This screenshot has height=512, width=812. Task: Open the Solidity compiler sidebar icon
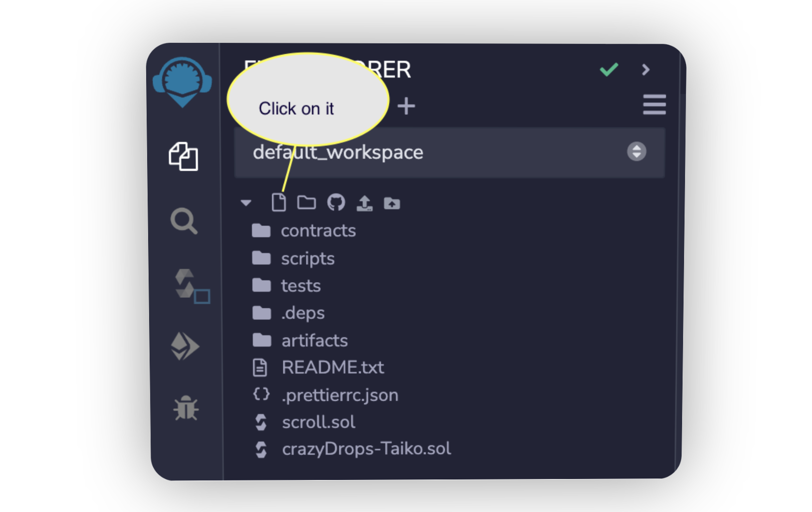[191, 286]
